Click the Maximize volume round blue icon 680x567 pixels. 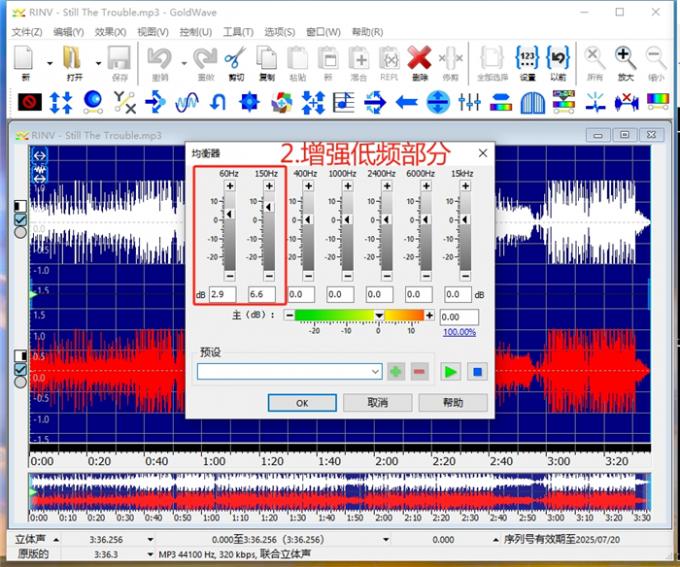coord(438,102)
